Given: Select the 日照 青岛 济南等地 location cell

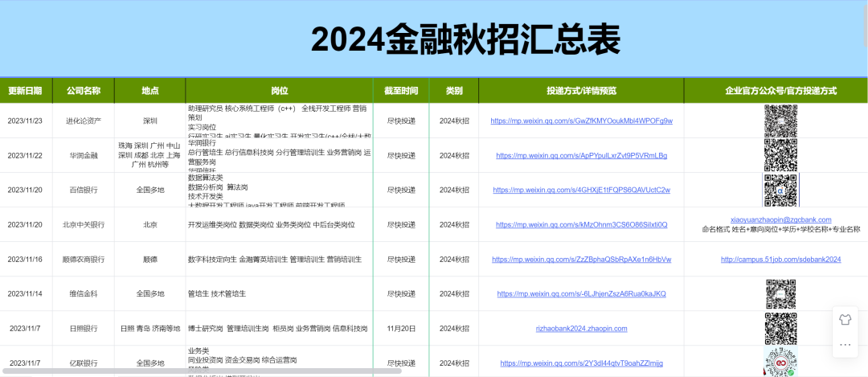Looking at the screenshot, I should click(x=150, y=328).
